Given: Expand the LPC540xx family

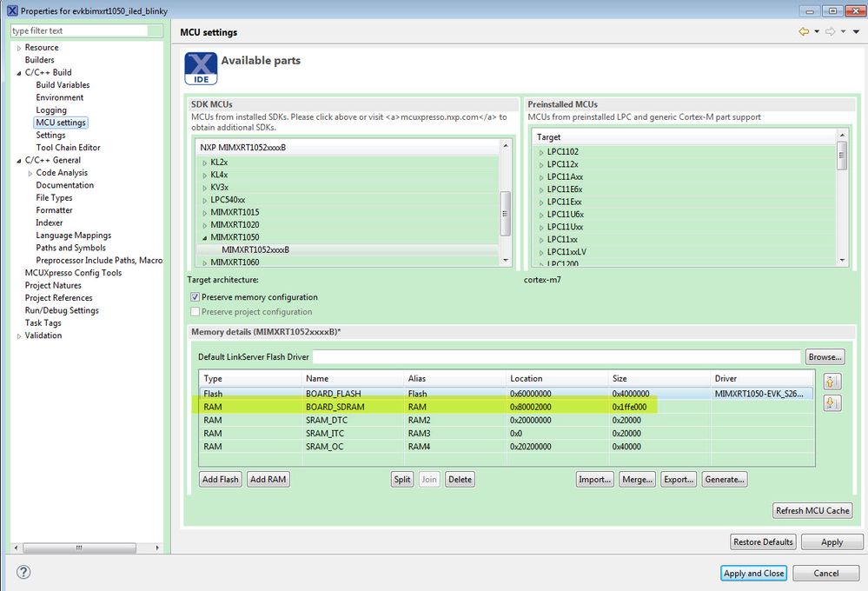Looking at the screenshot, I should tap(204, 201).
